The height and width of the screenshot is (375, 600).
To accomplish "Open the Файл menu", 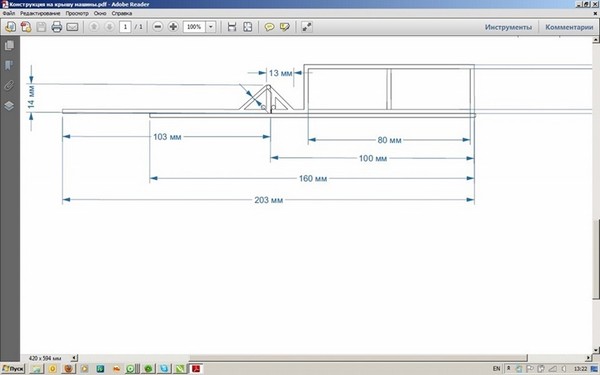I will [x=9, y=13].
